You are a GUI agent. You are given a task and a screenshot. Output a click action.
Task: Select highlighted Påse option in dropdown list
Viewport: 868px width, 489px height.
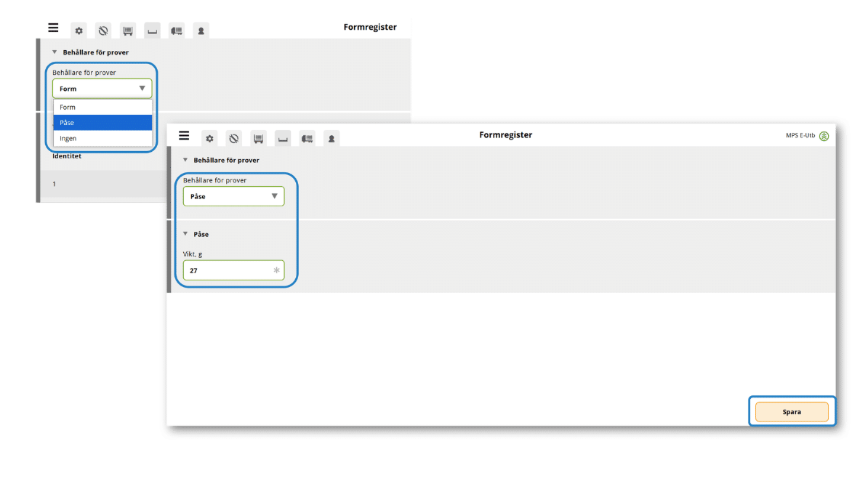coord(103,123)
